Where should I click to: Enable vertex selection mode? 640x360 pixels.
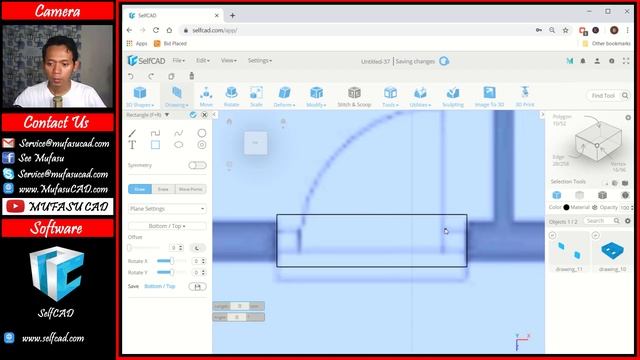(x=625, y=195)
